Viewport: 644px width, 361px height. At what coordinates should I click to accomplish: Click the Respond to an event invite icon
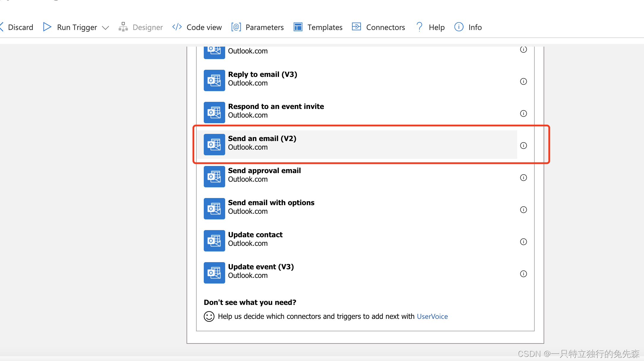(x=214, y=113)
